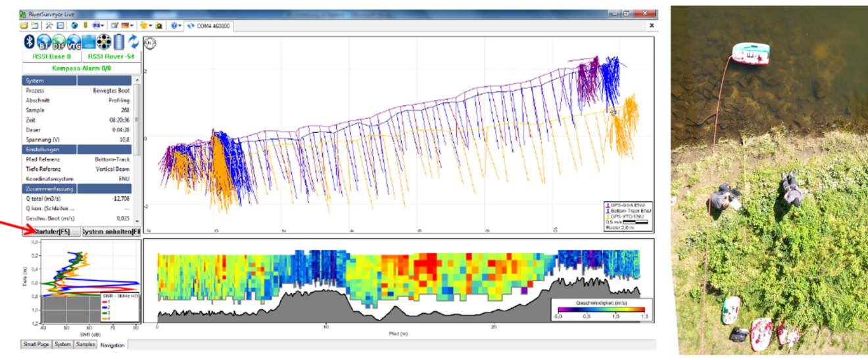Open the German flag language dropdown

(128, 26)
